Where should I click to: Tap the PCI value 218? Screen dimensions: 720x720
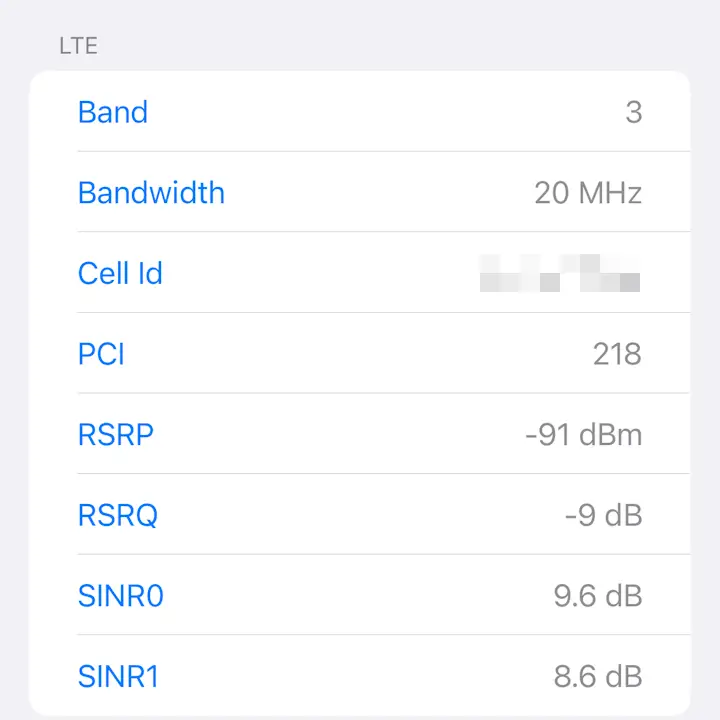coord(617,354)
